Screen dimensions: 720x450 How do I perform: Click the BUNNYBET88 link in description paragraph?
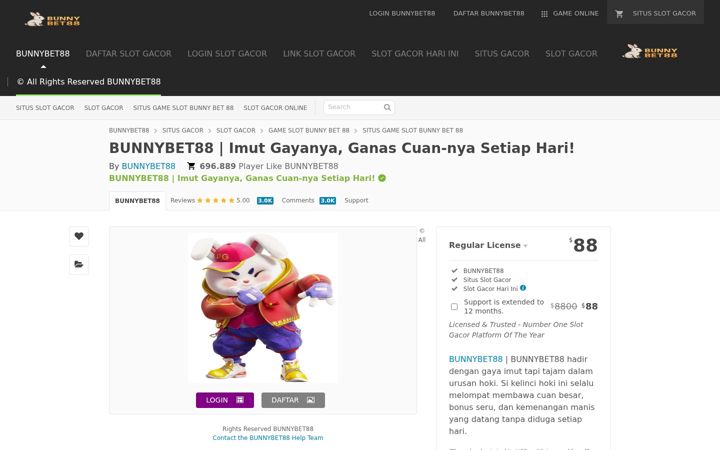point(476,359)
